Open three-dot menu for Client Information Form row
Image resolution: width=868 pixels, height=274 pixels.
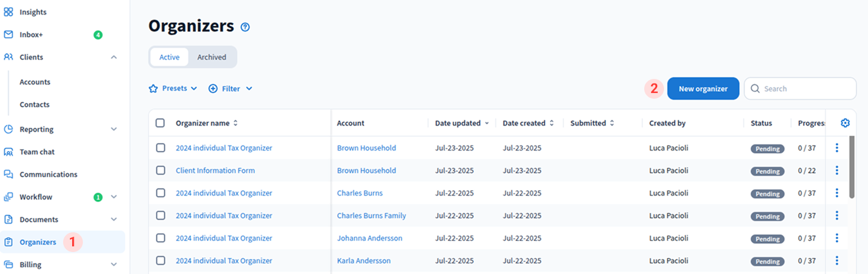[x=836, y=170]
